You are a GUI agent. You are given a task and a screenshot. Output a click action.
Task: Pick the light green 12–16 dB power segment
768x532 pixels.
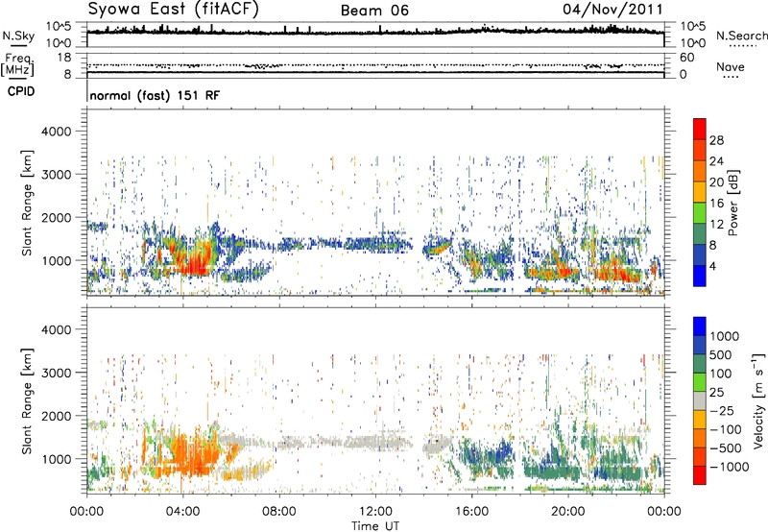[700, 213]
